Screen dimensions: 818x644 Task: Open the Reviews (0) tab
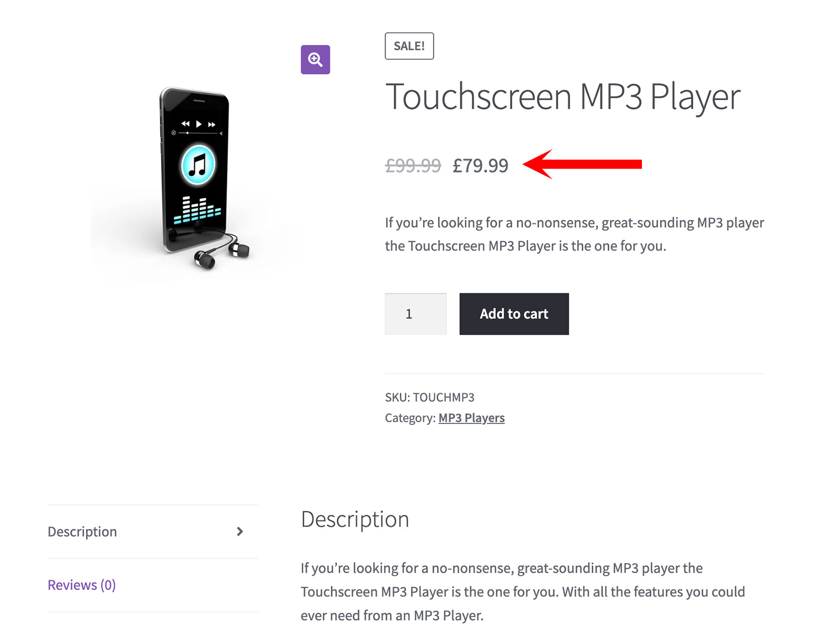[x=81, y=585]
